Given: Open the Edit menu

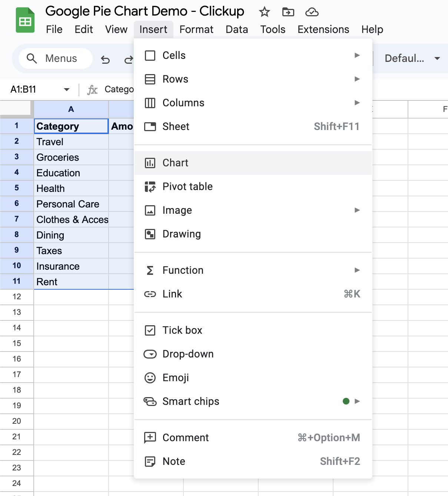Looking at the screenshot, I should pos(84,30).
